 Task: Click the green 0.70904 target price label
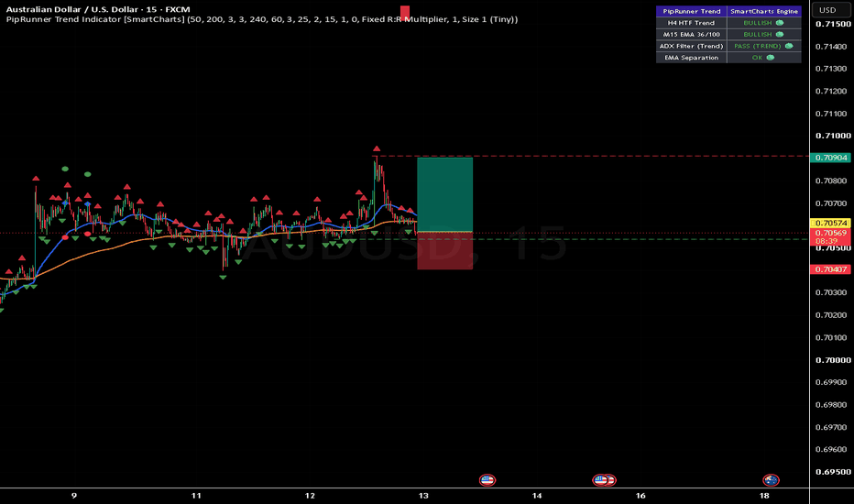coord(830,158)
